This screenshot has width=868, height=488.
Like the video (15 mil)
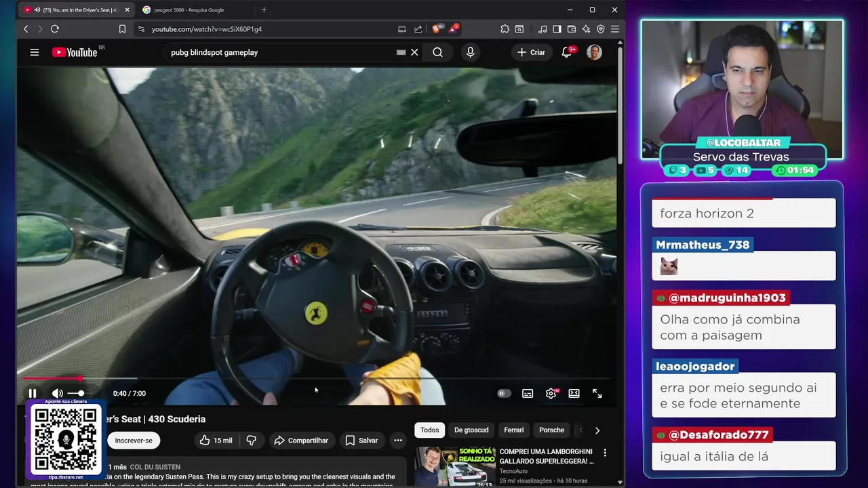(x=216, y=441)
